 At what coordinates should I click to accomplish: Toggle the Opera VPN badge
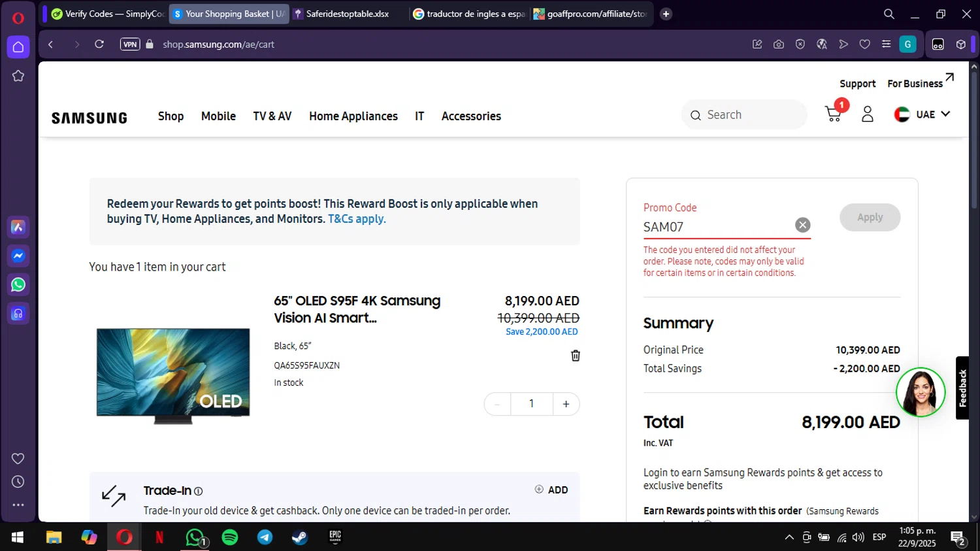coord(130,44)
